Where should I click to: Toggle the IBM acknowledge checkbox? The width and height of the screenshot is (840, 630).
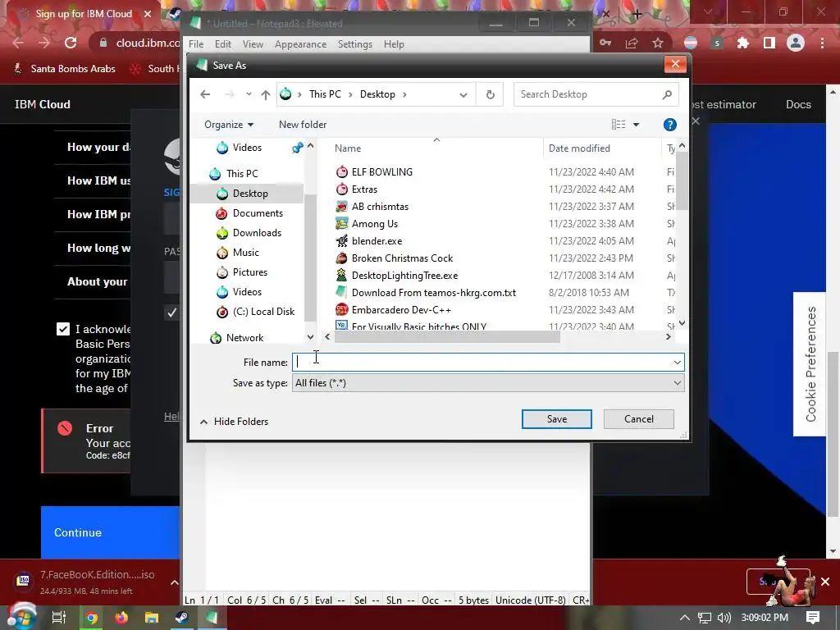63,329
